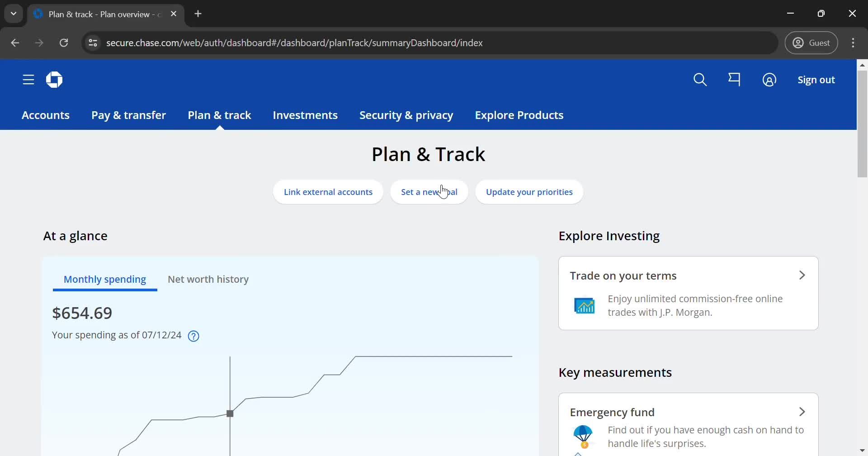Click the site information icon in address bar
This screenshot has width=868, height=456.
coord(93,43)
